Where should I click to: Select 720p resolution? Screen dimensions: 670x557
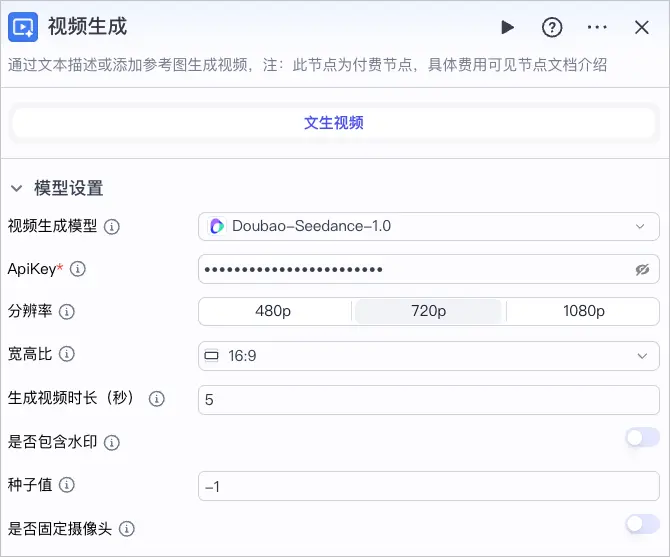pos(428,311)
